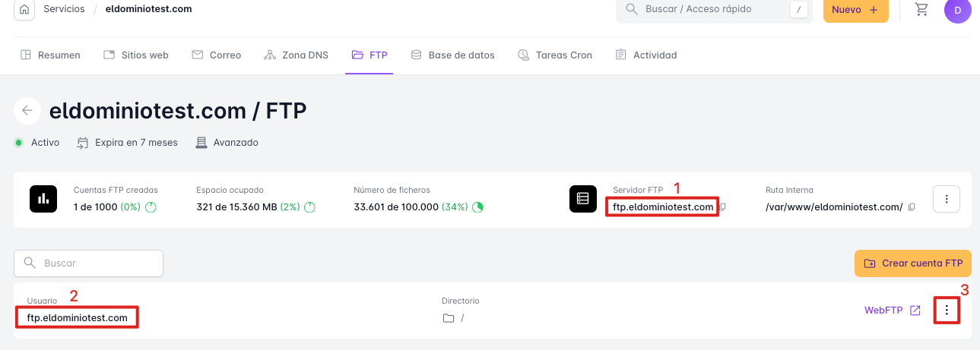Select the Tareas Cron tab
The width and height of the screenshot is (980, 350).
click(554, 55)
